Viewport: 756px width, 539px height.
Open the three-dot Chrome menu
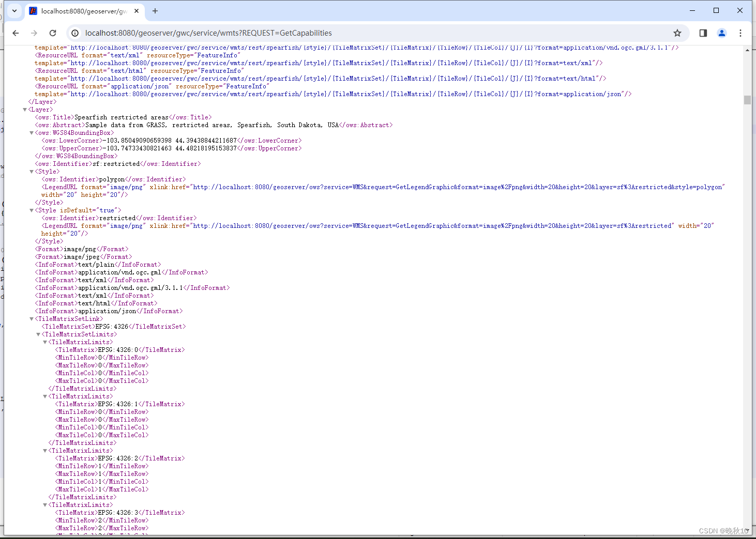click(x=740, y=33)
